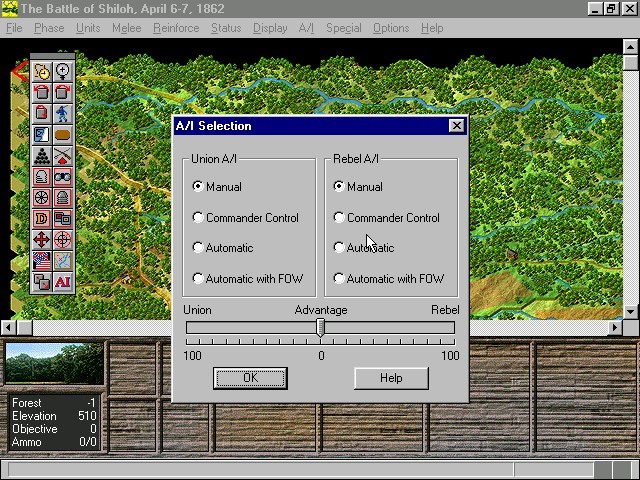Click the rotate unit counterclockwise icon
640x480 pixels.
coord(41,93)
